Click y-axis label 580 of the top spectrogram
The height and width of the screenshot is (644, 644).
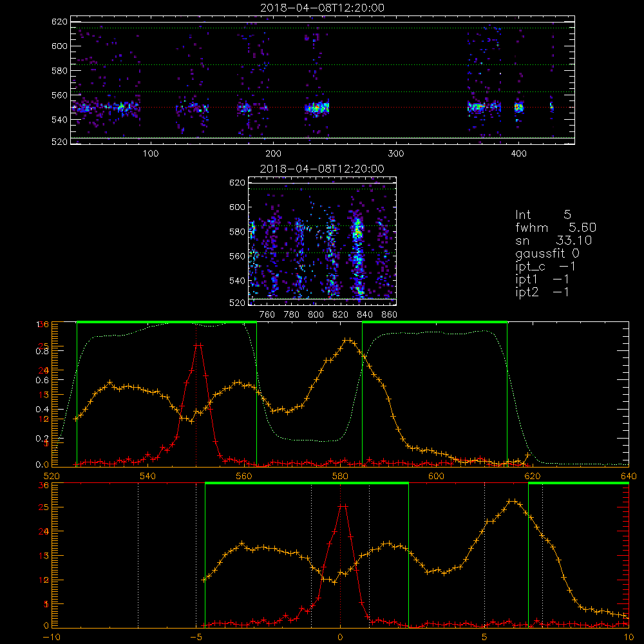[59, 71]
